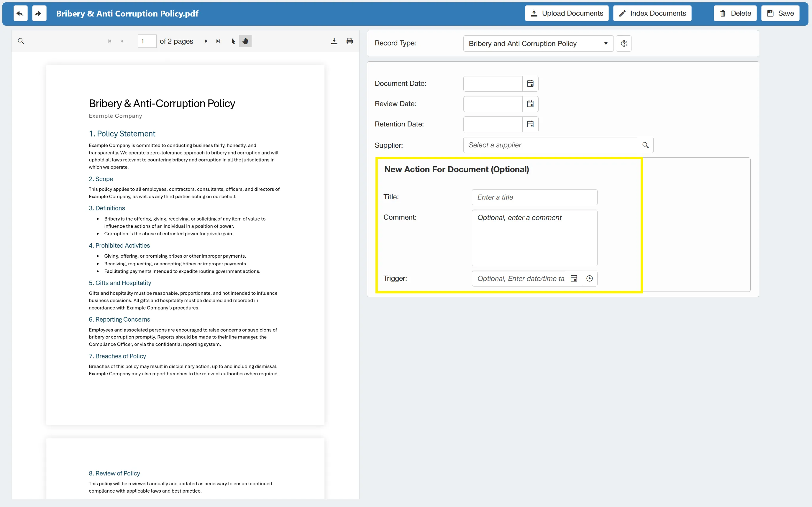This screenshot has width=812, height=507.
Task: Focus the Select a supplier field
Action: pyautogui.click(x=550, y=145)
